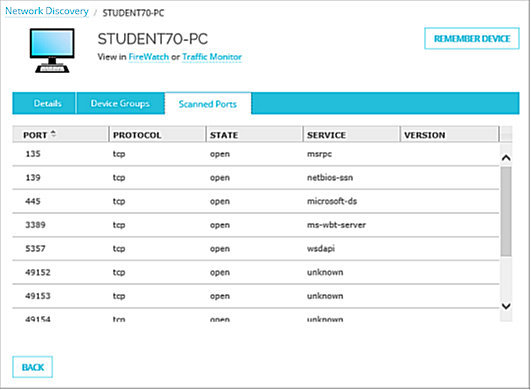
Task: Switch to the Device Groups tab
Action: pyautogui.click(x=120, y=103)
